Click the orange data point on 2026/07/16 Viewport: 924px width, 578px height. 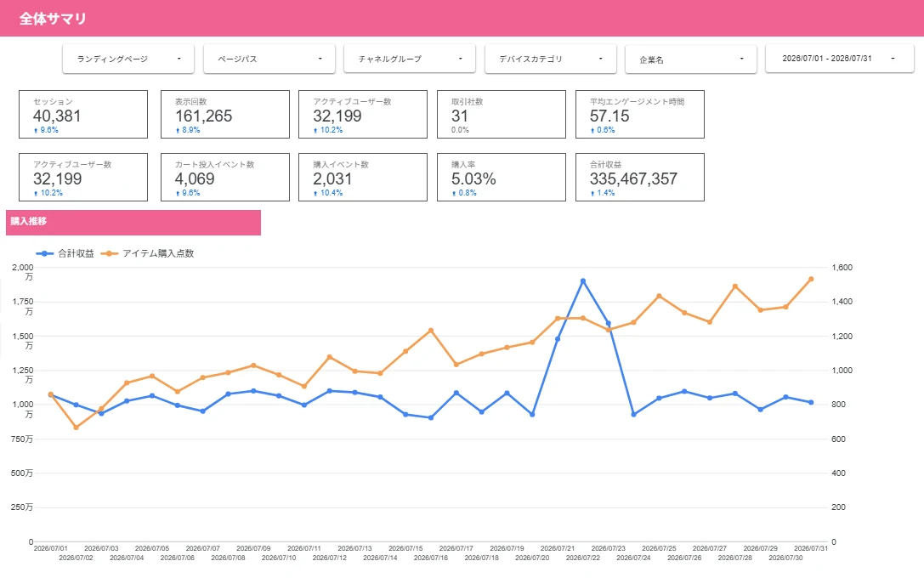(431, 331)
